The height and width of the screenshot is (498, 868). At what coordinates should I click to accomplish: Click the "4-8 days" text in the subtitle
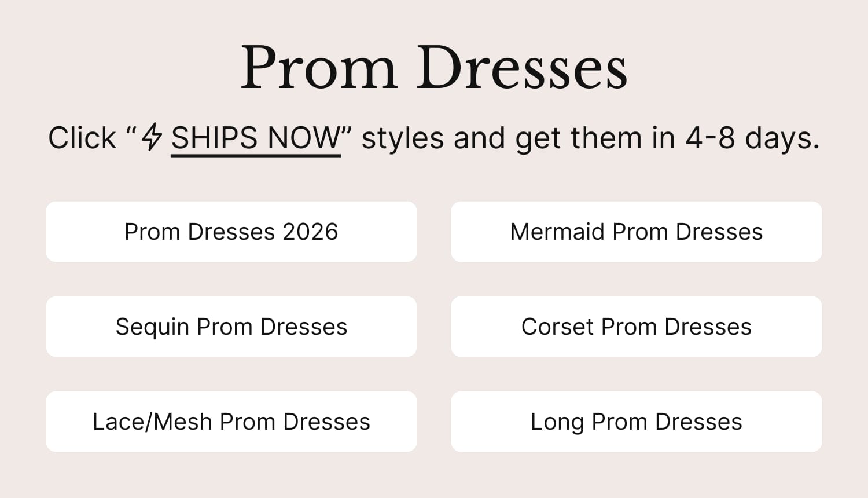tap(752, 139)
